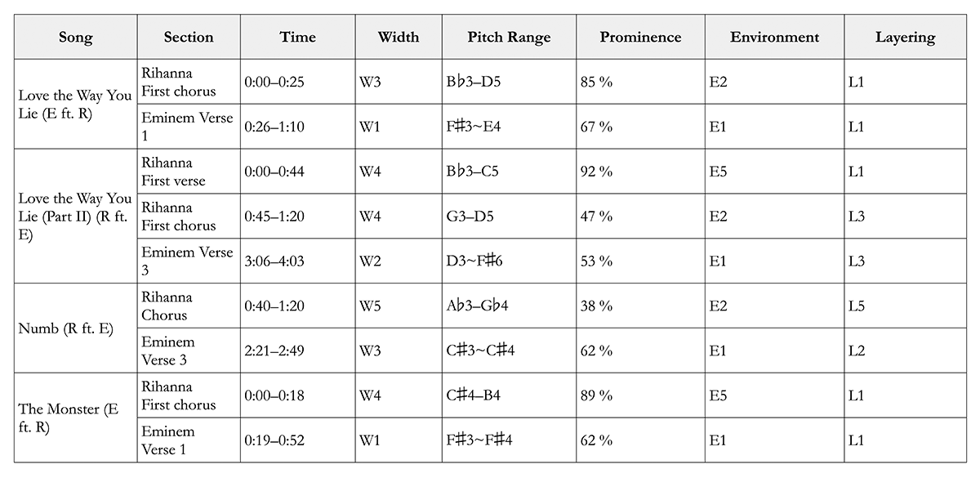Click the Layering column header

point(905,37)
